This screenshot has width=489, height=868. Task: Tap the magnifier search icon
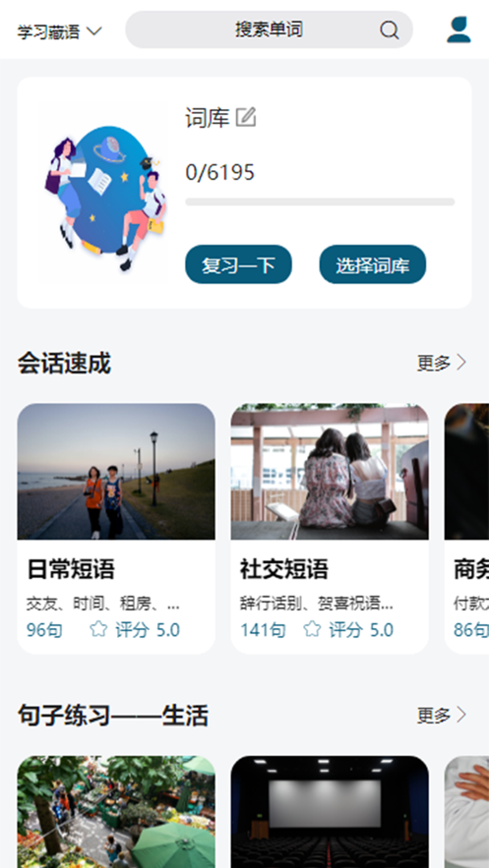tap(390, 29)
